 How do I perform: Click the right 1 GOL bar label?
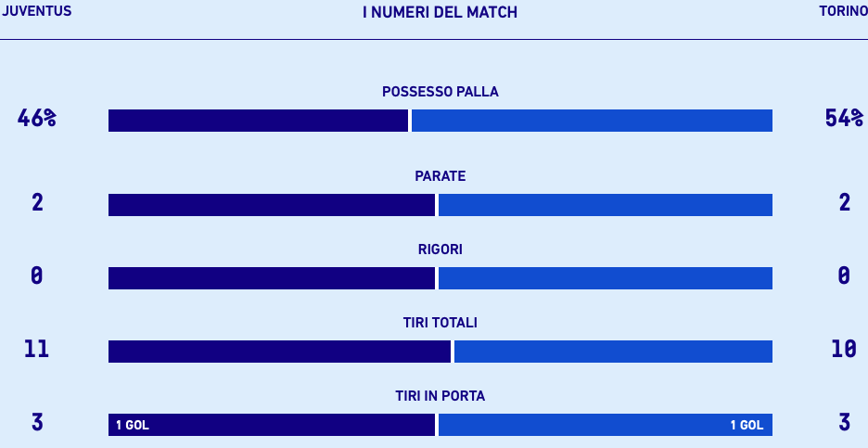point(747,426)
